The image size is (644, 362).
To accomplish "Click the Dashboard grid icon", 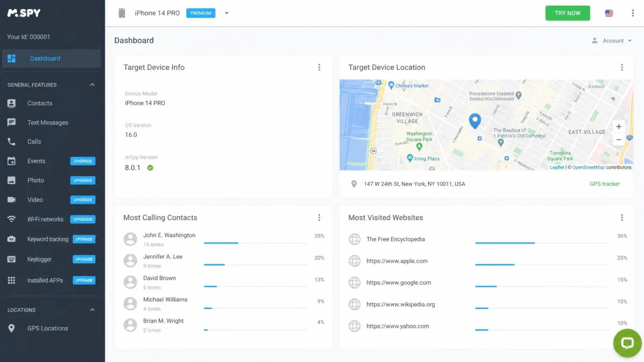I will 12,58.
